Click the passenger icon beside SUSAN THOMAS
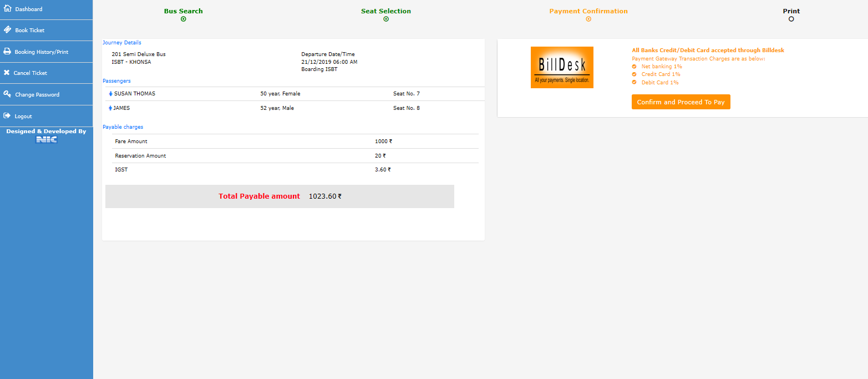Viewport: 868px width, 379px height. coord(110,94)
